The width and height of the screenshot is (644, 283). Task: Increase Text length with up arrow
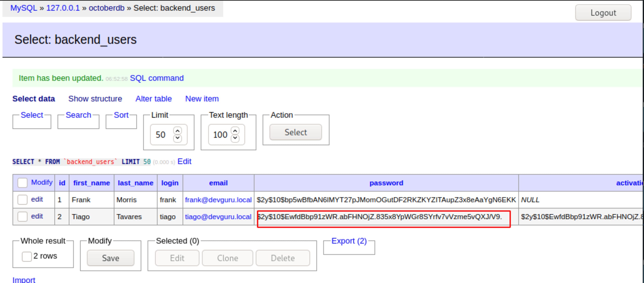(235, 131)
